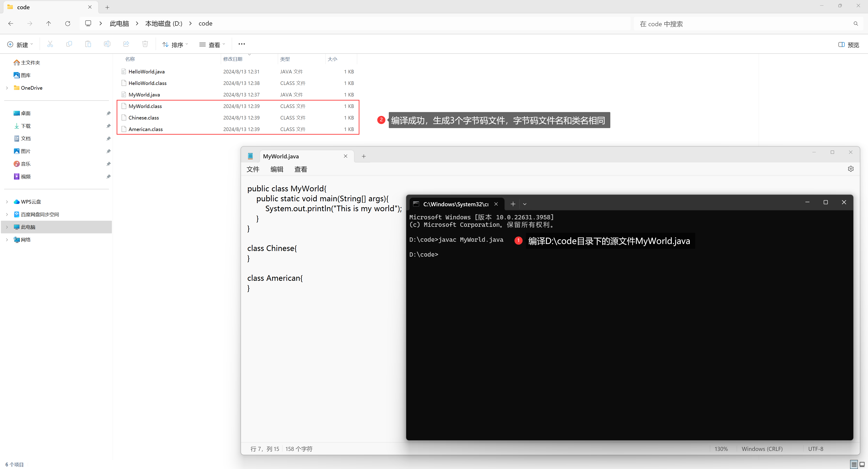Add a new terminal tab with plus icon

(x=513, y=204)
